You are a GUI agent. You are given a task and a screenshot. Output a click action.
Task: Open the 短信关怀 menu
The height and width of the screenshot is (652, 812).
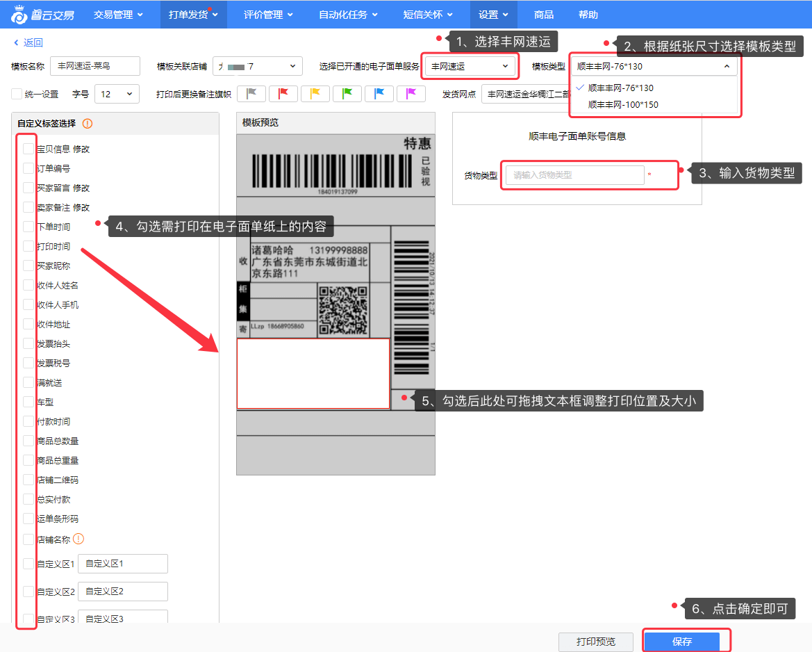(428, 15)
